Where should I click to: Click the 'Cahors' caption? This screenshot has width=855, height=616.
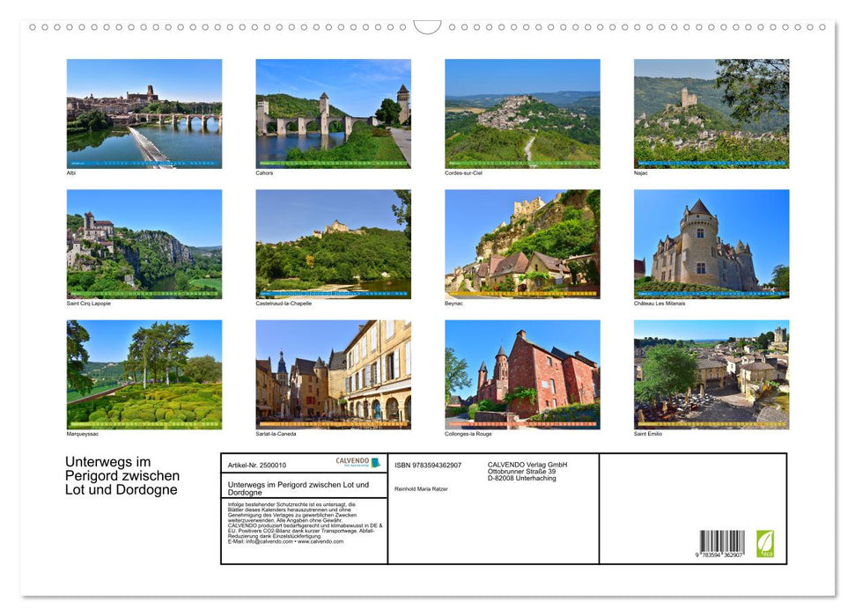tap(264, 172)
